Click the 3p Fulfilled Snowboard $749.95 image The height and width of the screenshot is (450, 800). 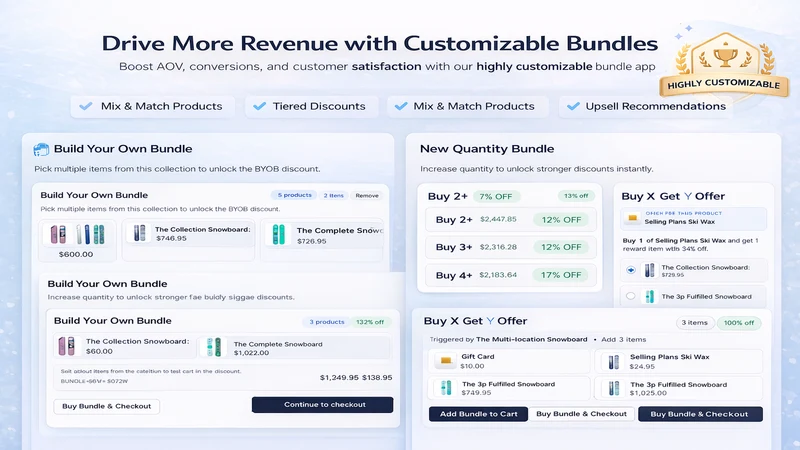click(445, 388)
